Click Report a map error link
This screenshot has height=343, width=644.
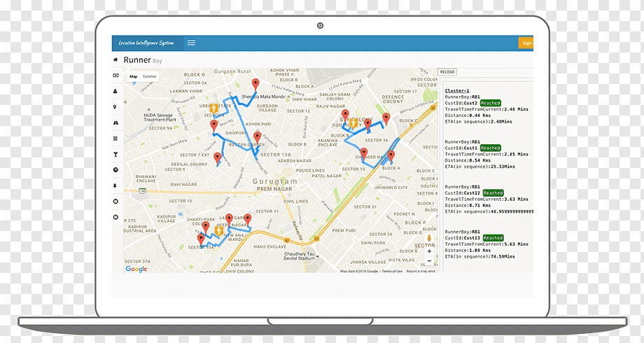(421, 271)
